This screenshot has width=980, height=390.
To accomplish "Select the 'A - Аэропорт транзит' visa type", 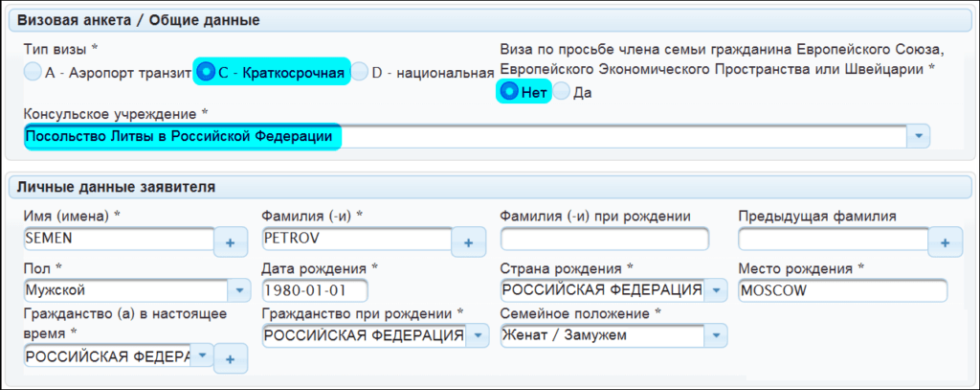I will 33,72.
